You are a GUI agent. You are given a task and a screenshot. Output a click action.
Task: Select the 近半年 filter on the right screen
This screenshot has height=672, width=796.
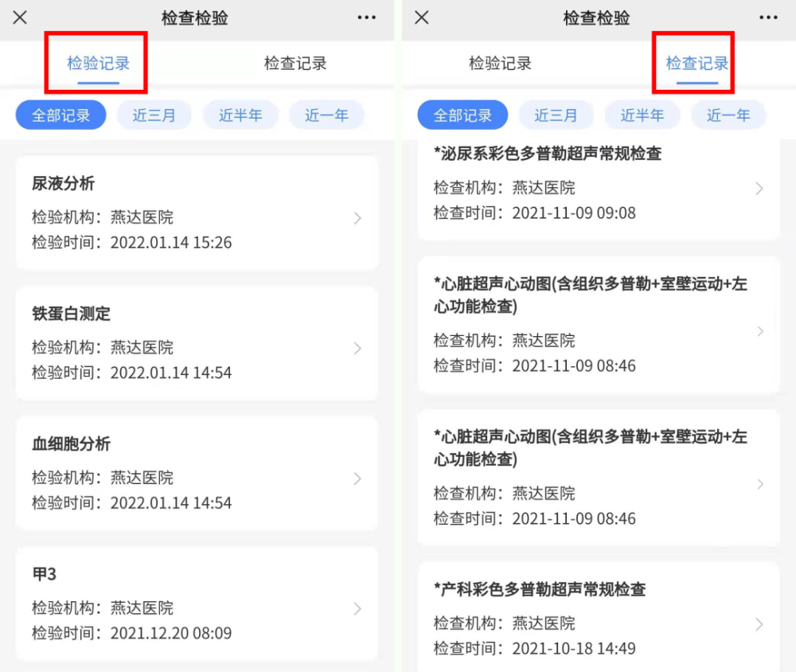[642, 115]
